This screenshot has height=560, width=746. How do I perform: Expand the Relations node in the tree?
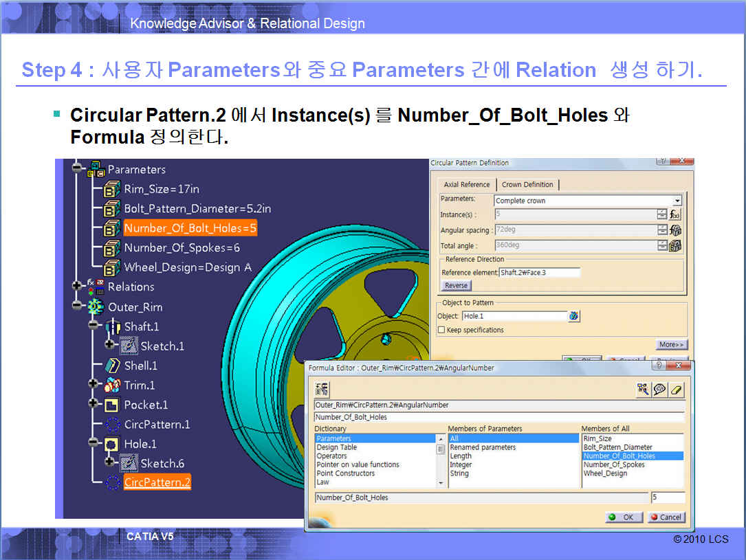(76, 285)
